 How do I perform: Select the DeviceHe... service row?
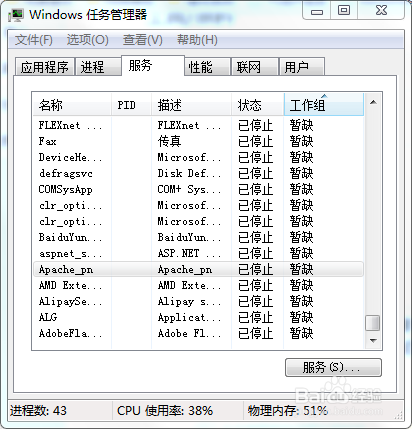198,157
